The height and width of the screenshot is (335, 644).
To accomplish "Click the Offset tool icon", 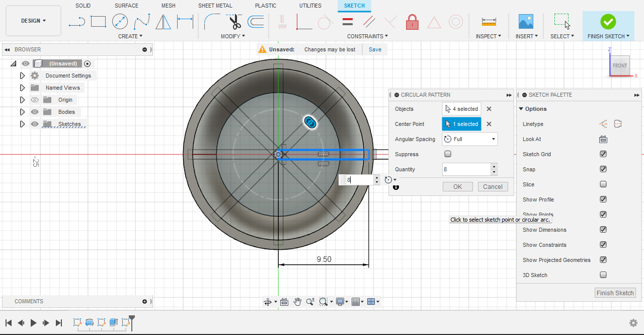I will point(256,22).
